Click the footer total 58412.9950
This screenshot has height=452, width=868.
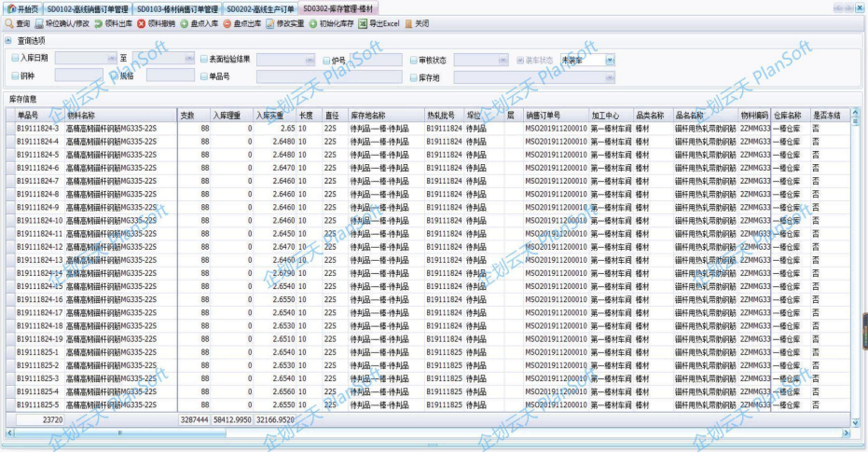pos(232,420)
